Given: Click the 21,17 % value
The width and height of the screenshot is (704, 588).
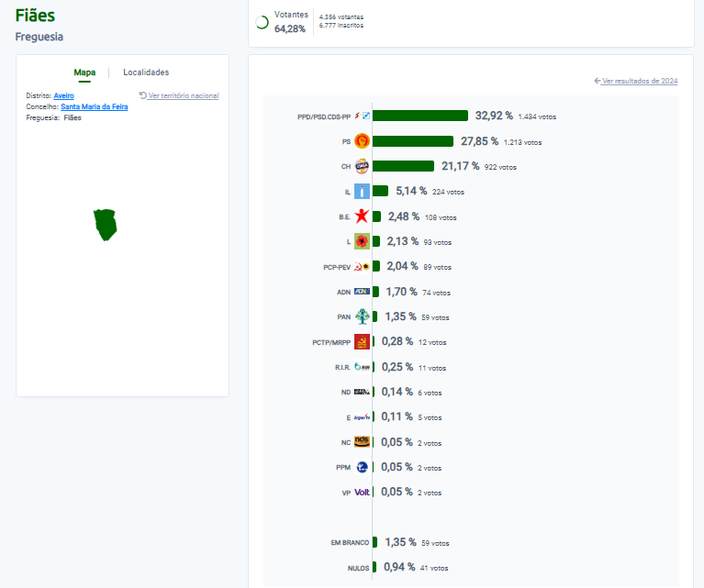Looking at the screenshot, I should pyautogui.click(x=460, y=166).
